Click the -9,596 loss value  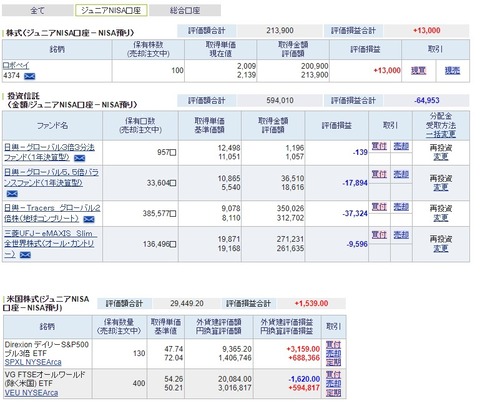click(357, 244)
